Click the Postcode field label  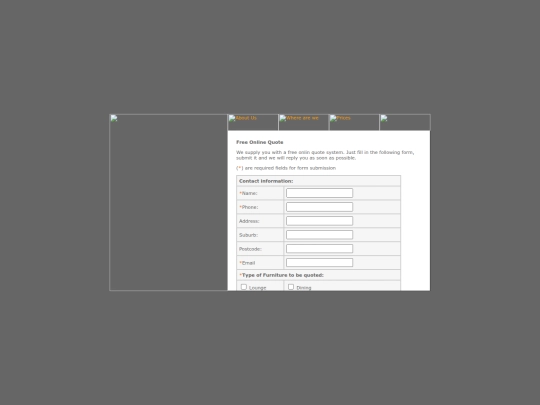pos(250,249)
